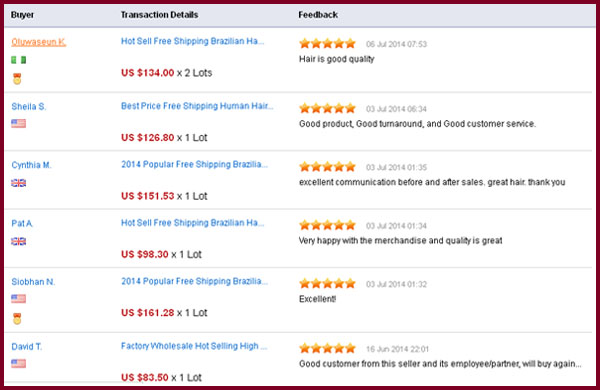Click the UK flag under Cynthia M.

pyautogui.click(x=18, y=183)
